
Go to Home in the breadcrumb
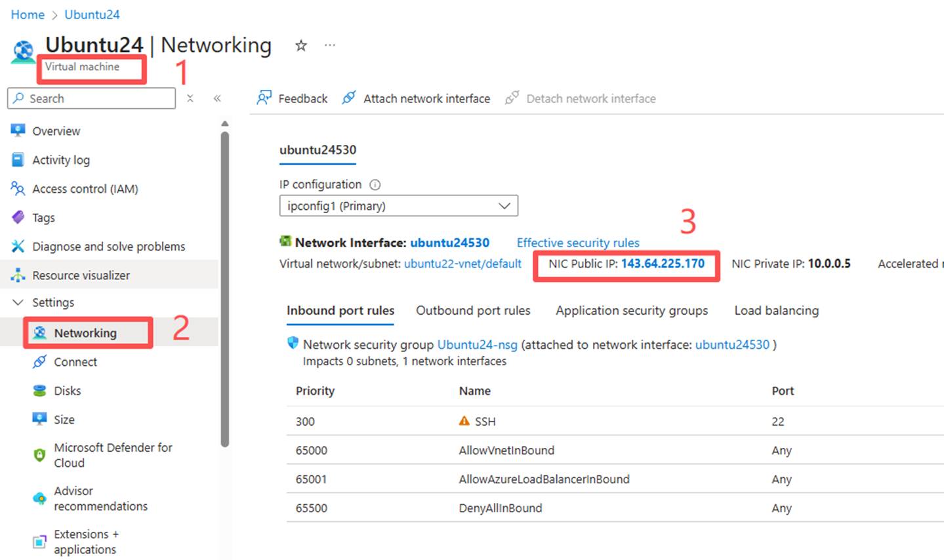pos(28,14)
